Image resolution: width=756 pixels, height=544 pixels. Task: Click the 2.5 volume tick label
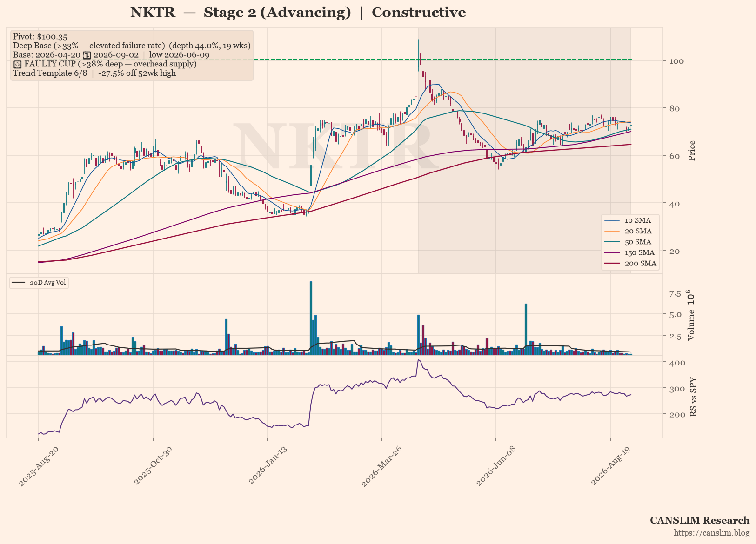point(675,336)
